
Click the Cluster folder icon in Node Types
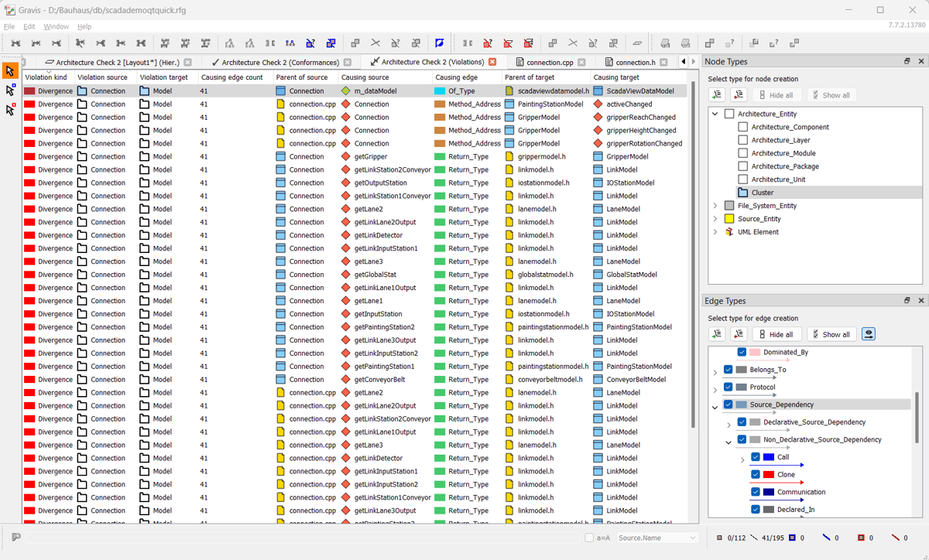pos(742,193)
